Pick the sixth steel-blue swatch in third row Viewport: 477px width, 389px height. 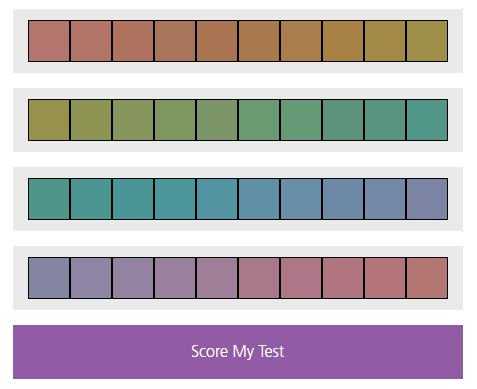point(259,199)
